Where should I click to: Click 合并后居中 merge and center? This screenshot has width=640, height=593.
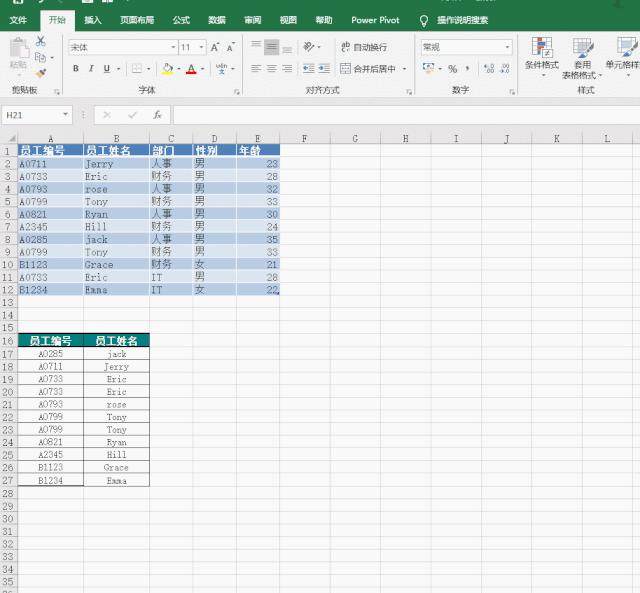368,69
